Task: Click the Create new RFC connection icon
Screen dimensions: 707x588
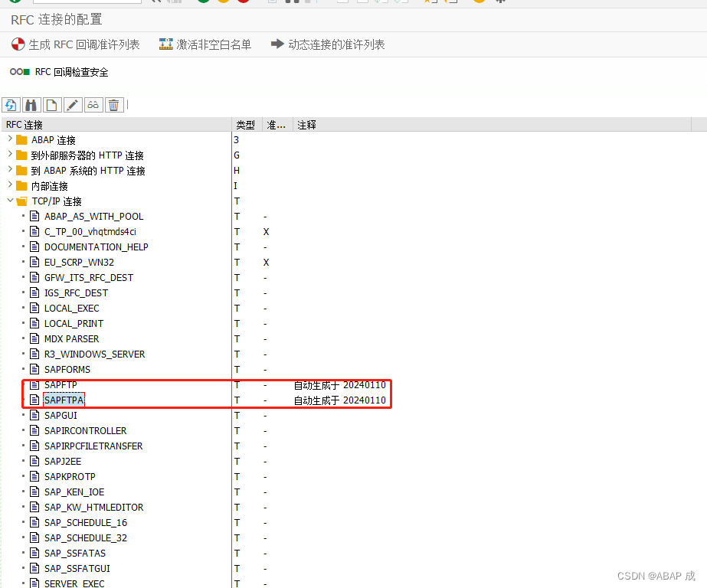Action: click(x=51, y=104)
